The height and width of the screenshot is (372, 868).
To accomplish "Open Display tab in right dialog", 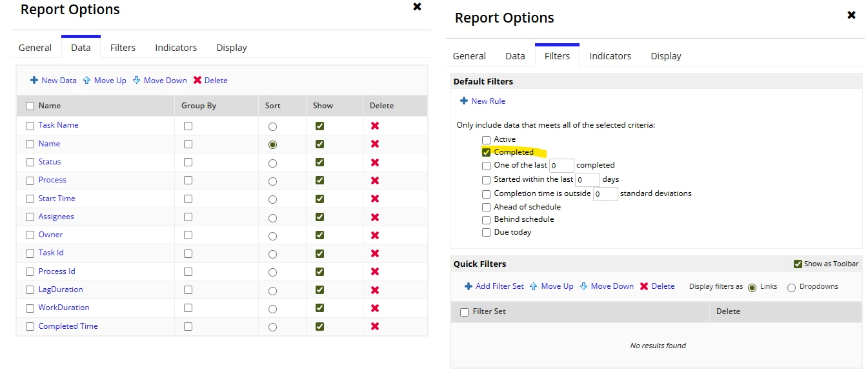I will [666, 56].
